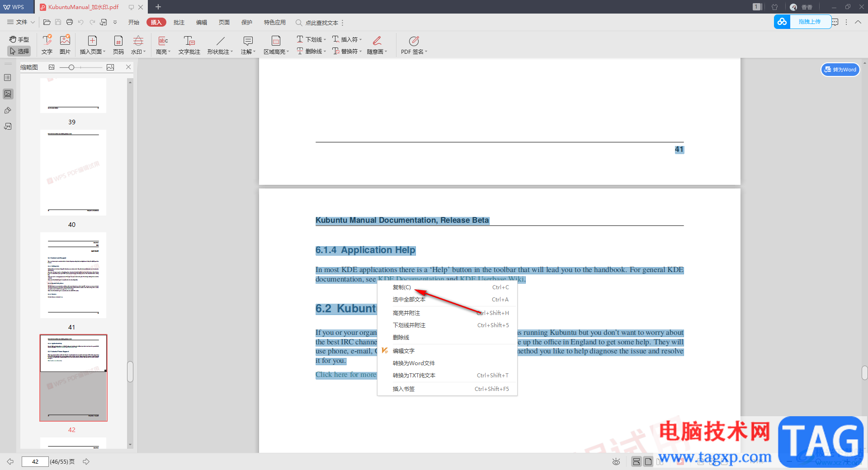The height and width of the screenshot is (470, 868).
Task: Select the Hand (手型) tool
Action: [x=19, y=39]
